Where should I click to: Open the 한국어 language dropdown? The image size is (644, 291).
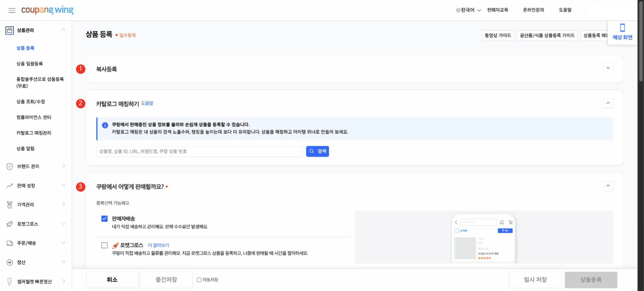click(469, 10)
